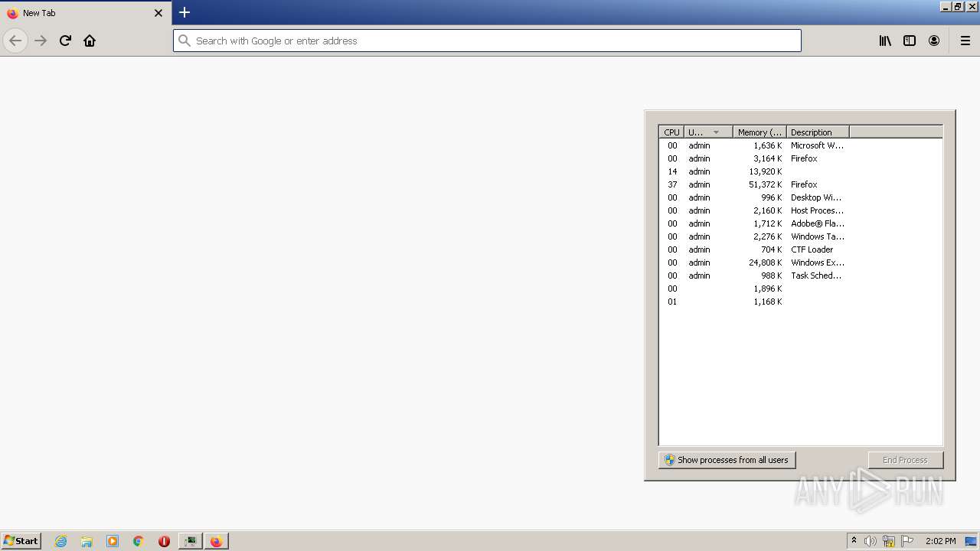Viewport: 980px width, 551px height.
Task: Select the Windows Ta... process row
Action: tap(800, 236)
